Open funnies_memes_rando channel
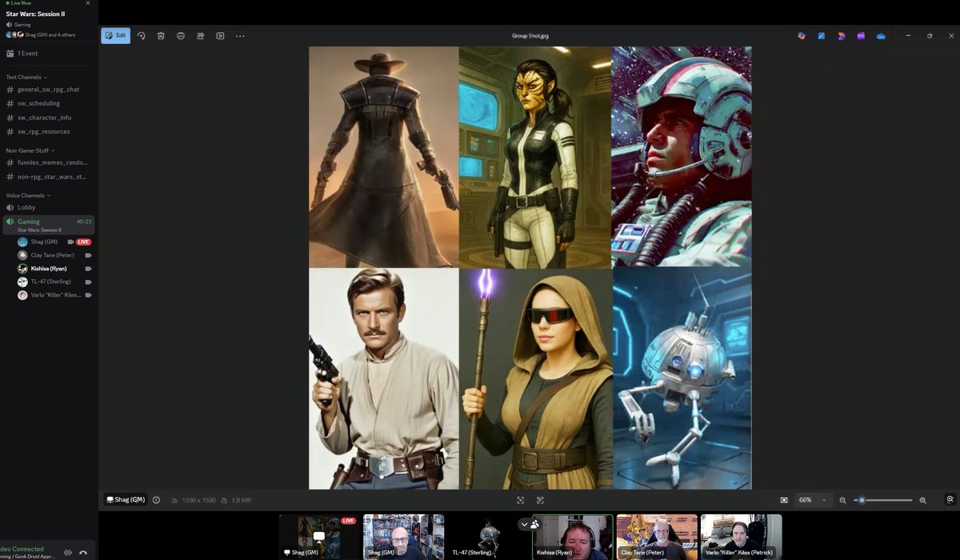 pyautogui.click(x=48, y=162)
